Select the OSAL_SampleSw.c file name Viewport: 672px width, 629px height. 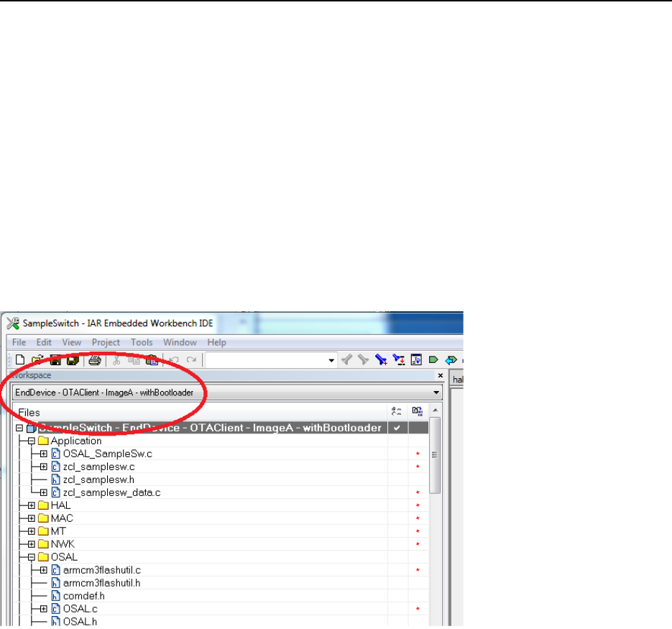108,454
